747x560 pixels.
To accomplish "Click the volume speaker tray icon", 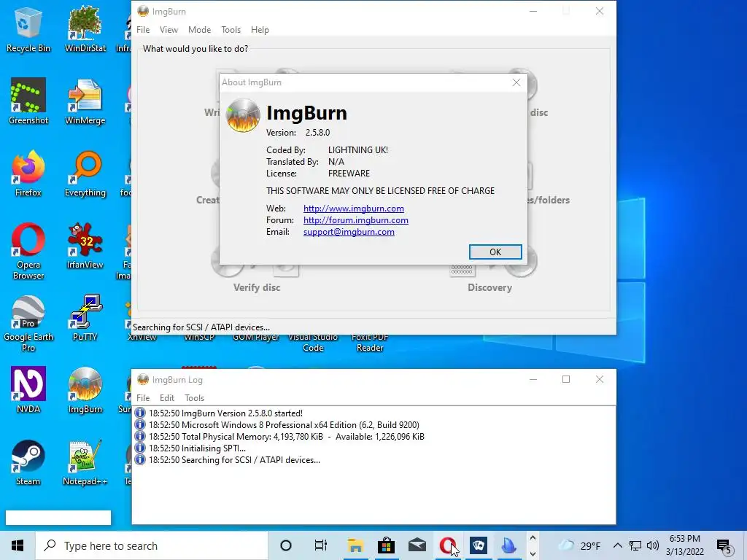I will coord(653,545).
